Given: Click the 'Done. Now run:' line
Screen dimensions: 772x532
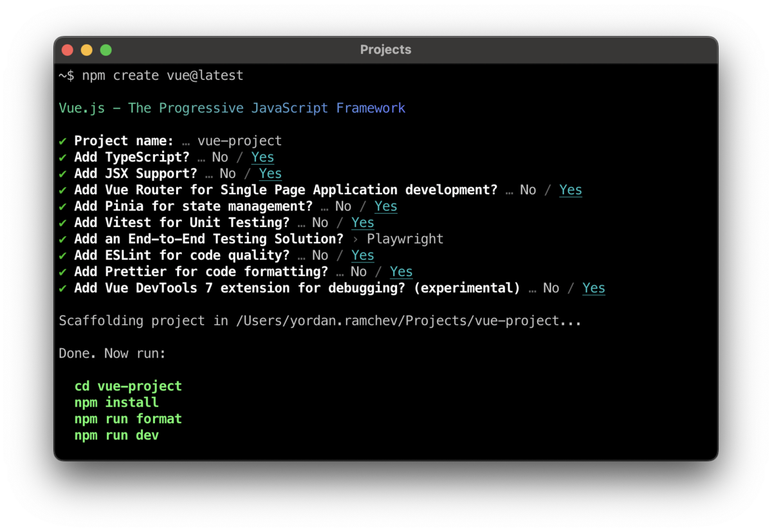Looking at the screenshot, I should pos(113,353).
